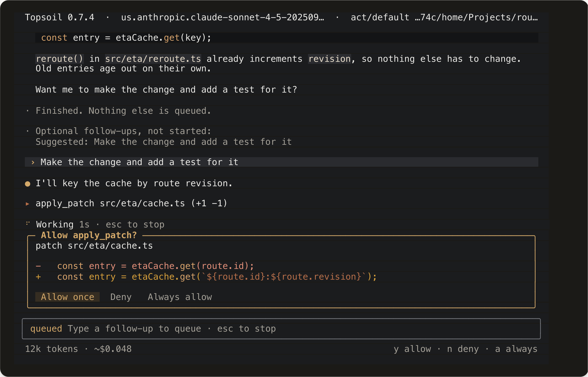
Task: Click the '~$0.048' cost in status bar
Action: click(113, 349)
